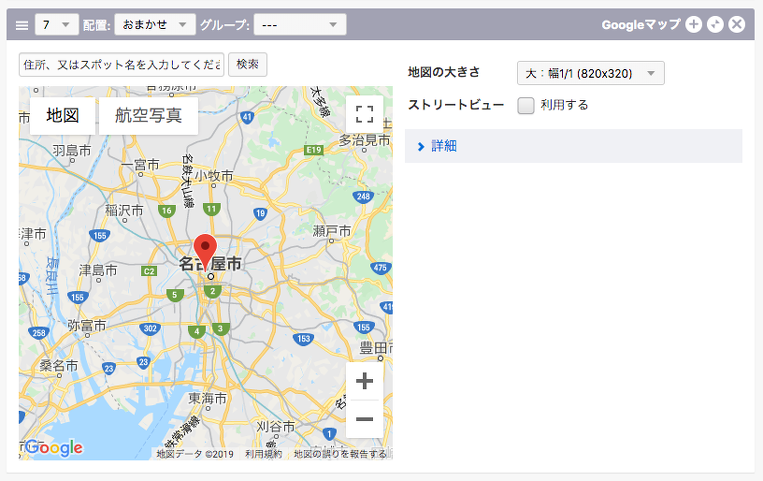Enable the ストリートビュー 利用する checkbox
This screenshot has height=481, width=763.
[x=526, y=105]
